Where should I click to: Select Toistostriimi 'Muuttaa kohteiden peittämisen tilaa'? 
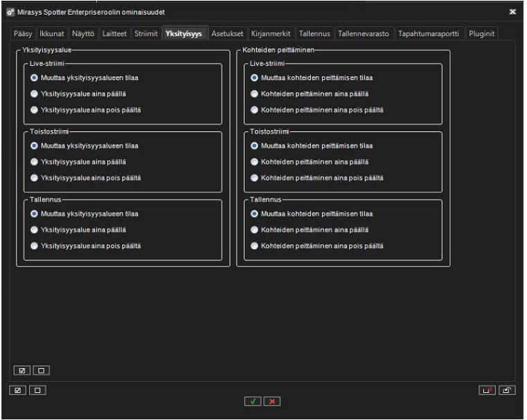pos(254,146)
